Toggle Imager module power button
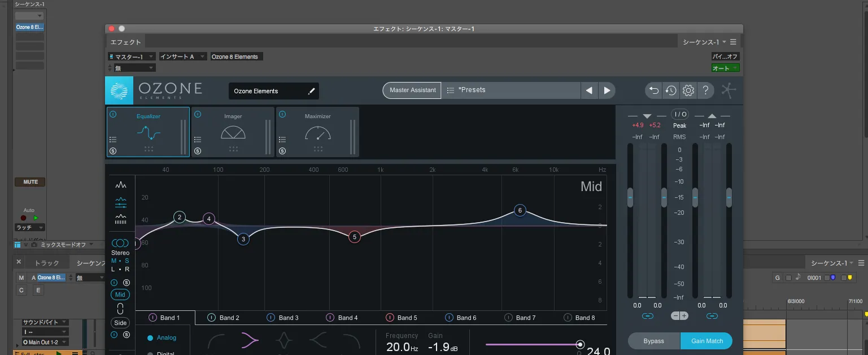868x355 pixels. tap(197, 114)
